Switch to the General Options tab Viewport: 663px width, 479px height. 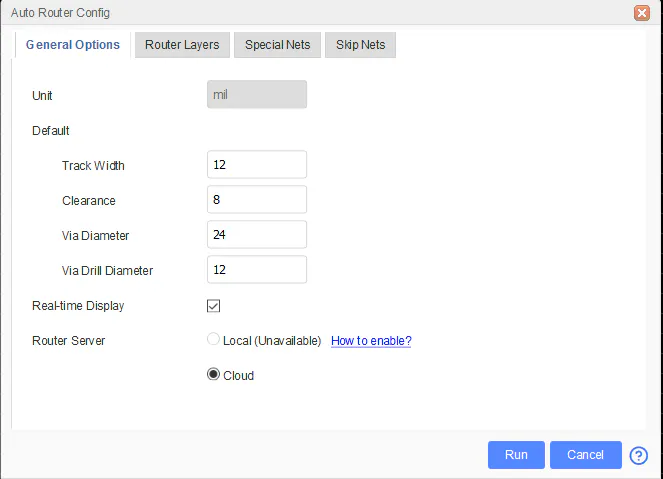pos(73,45)
